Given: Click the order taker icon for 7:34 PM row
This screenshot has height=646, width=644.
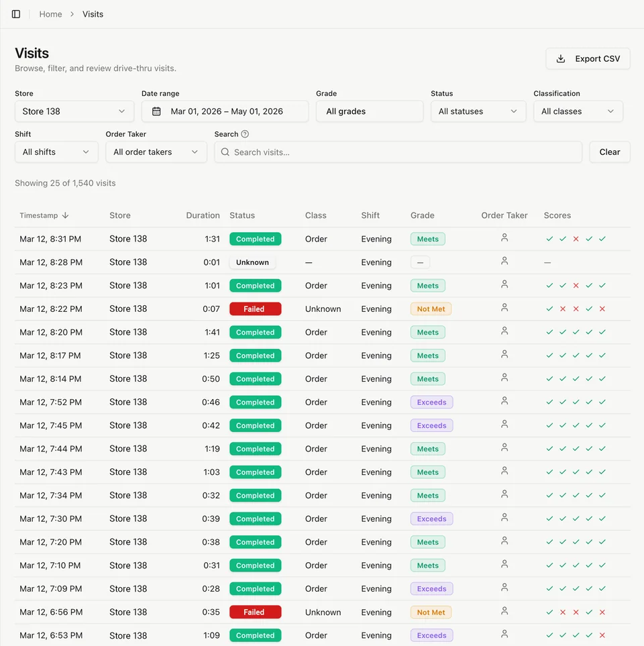Looking at the screenshot, I should pos(504,494).
